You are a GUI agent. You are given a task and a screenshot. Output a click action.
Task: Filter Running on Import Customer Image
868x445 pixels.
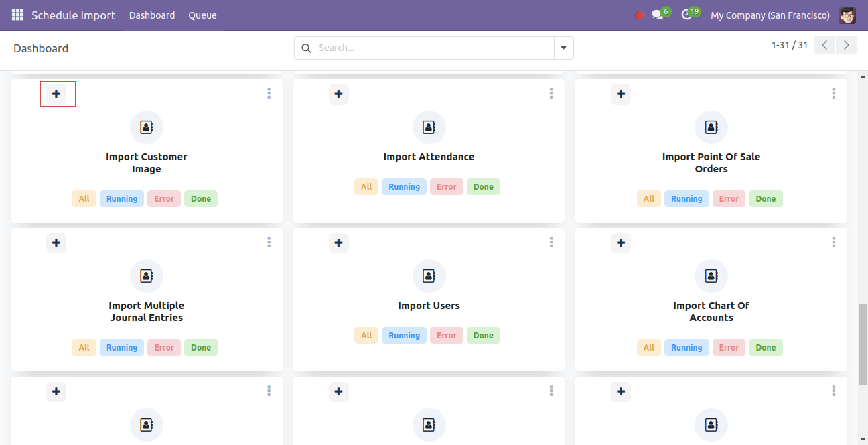pyautogui.click(x=122, y=199)
